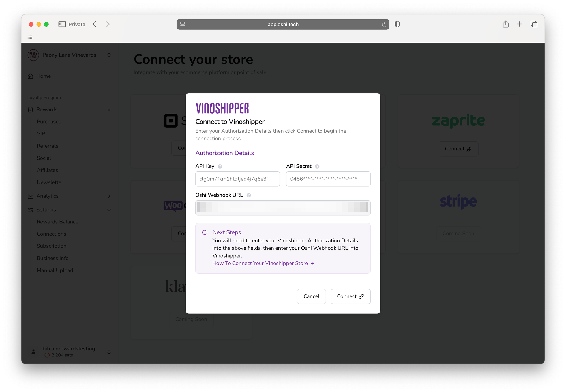
Task: Reload the page with the refresh icon
Action: 384,25
